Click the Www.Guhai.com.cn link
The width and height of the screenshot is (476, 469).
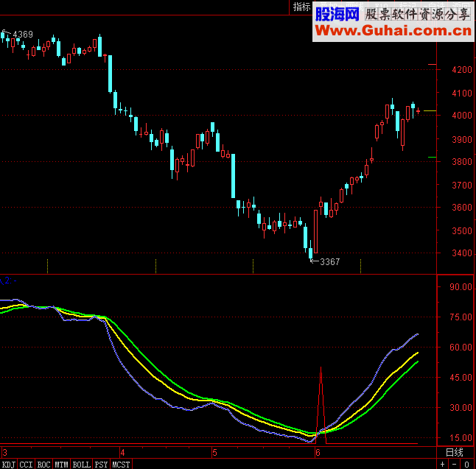tap(393, 30)
